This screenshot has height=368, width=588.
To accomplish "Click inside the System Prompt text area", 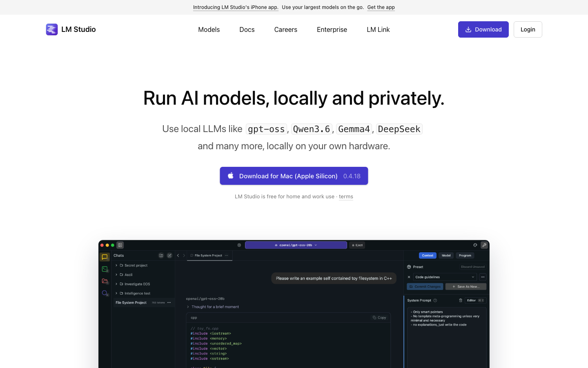I will coord(447,337).
